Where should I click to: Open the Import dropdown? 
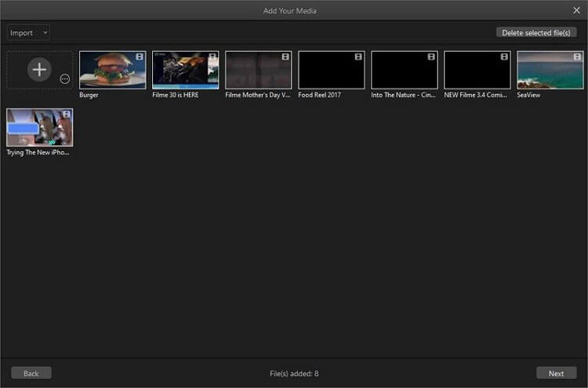tap(28, 33)
